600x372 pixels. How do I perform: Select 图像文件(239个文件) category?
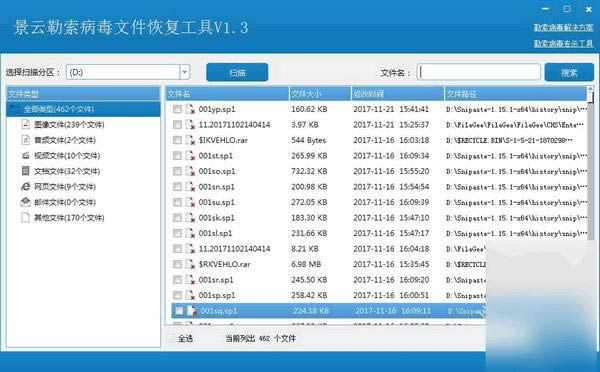click(69, 124)
